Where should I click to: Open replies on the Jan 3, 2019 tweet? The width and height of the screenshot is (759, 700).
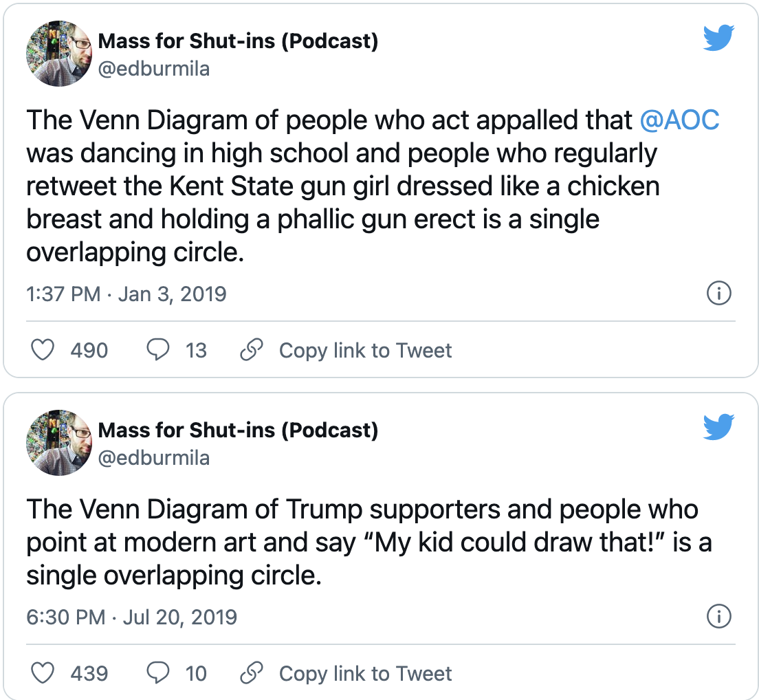(x=158, y=349)
